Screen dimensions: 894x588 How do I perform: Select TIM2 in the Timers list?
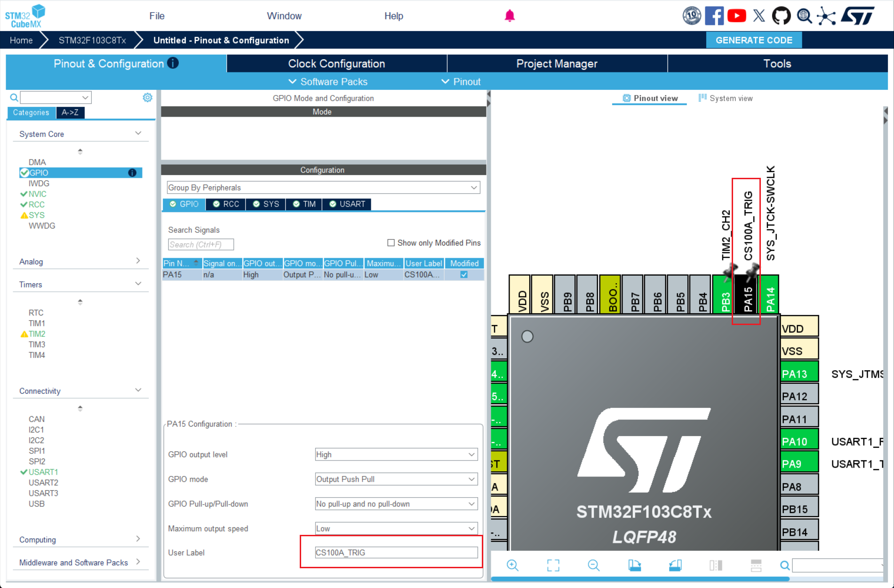[37, 334]
